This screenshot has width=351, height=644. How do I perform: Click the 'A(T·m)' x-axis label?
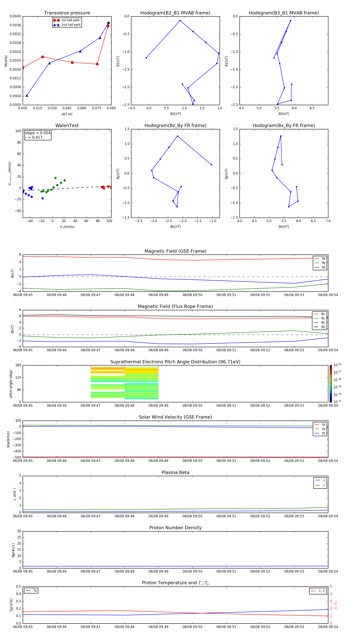point(67,114)
